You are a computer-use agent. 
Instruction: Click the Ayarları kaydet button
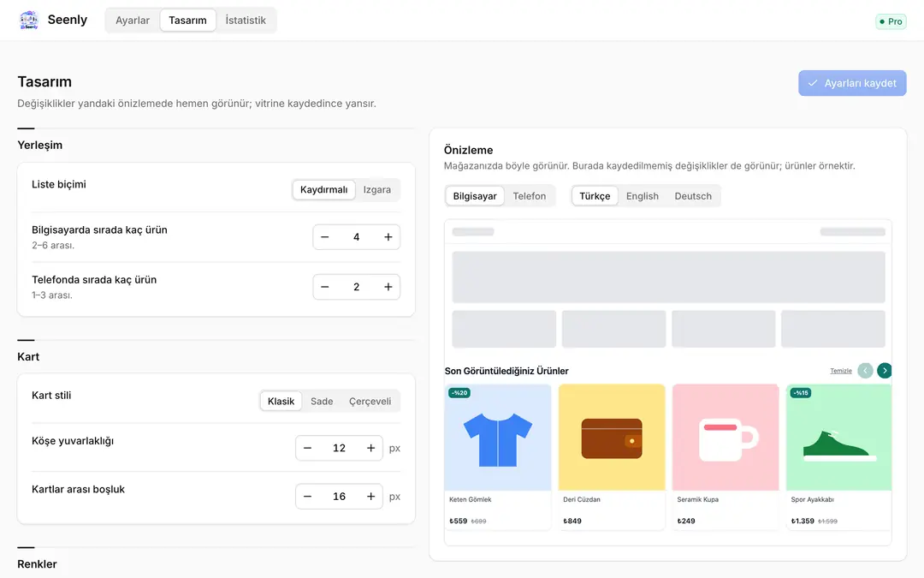pyautogui.click(x=852, y=83)
